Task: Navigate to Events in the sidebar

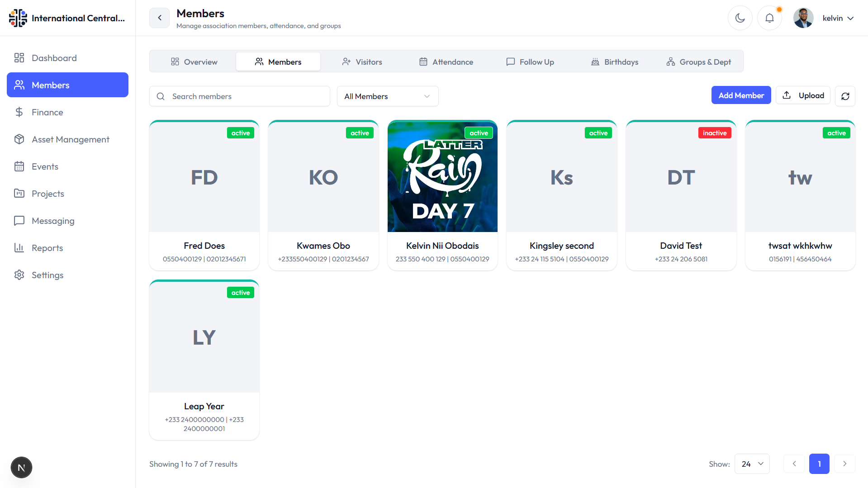Action: 45,166
